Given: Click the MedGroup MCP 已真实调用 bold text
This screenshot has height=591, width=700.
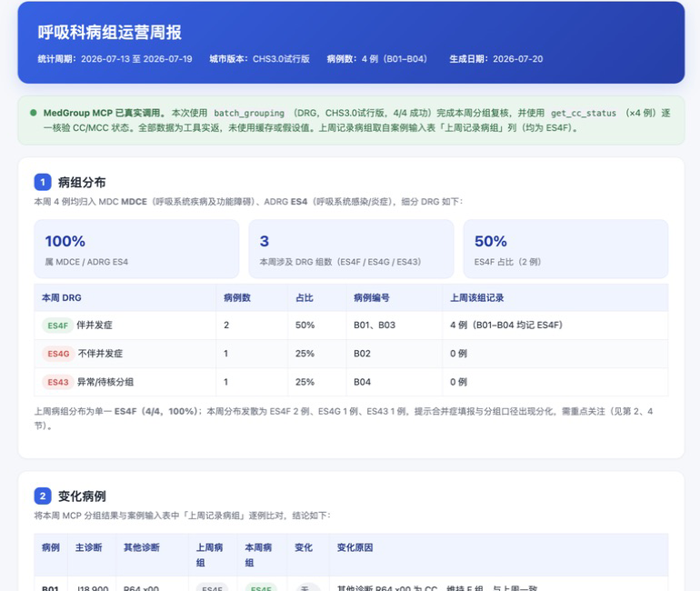Looking at the screenshot, I should pyautogui.click(x=104, y=113).
